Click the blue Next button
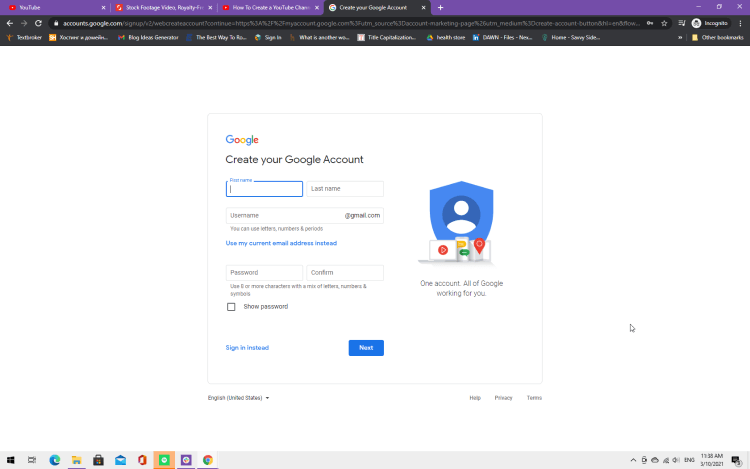The width and height of the screenshot is (750, 469). pos(366,348)
